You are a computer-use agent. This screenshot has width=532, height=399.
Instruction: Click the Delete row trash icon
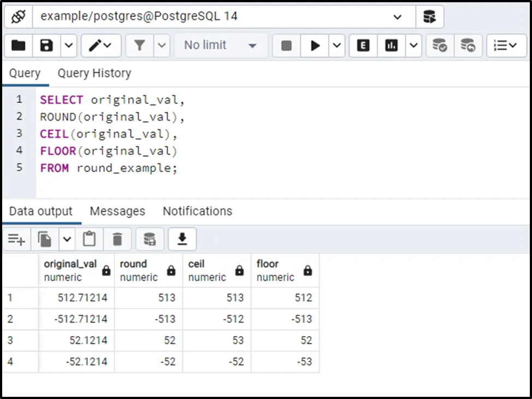tap(117, 239)
